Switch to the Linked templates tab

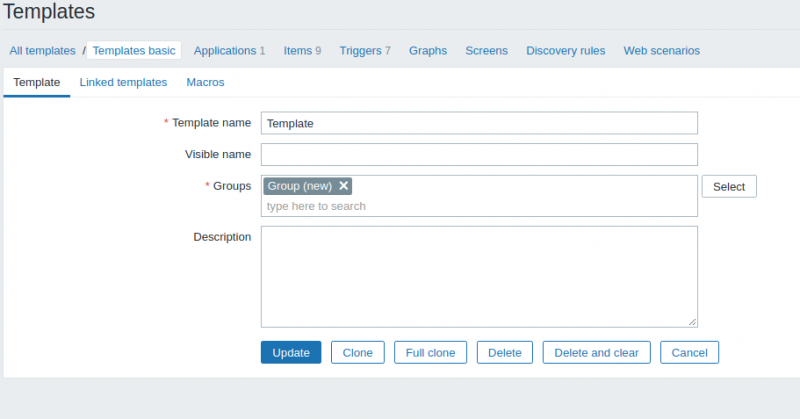coord(123,82)
